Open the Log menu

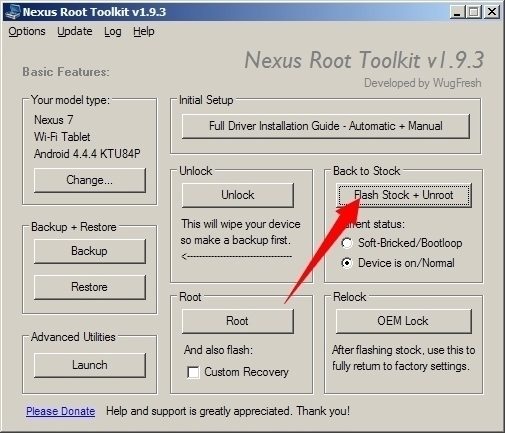(x=113, y=31)
